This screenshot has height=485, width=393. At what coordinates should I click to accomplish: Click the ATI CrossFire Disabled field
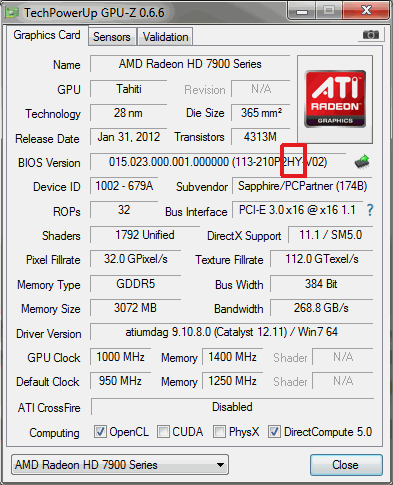pos(232,407)
